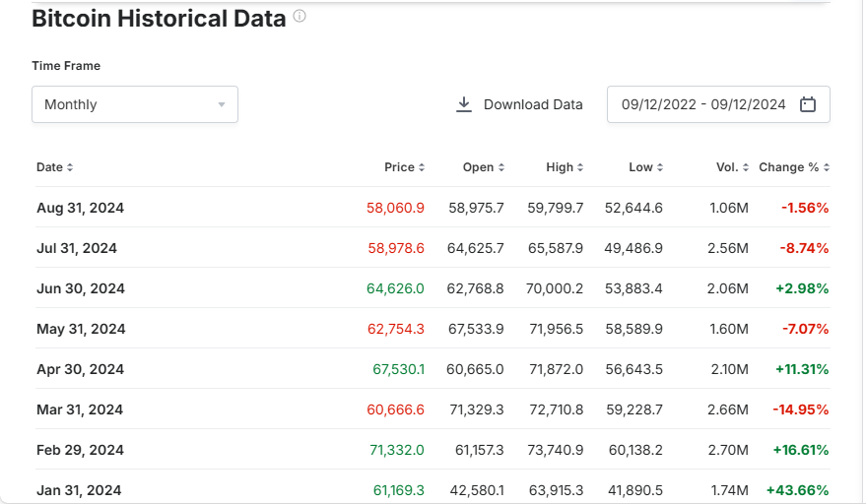Screen dimensions: 866x504
Task: Click the change value -14.95%
Action: [x=800, y=409]
